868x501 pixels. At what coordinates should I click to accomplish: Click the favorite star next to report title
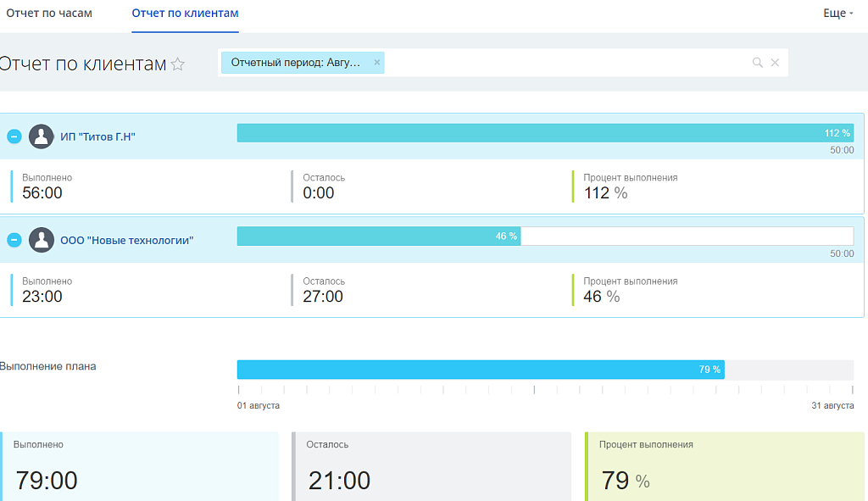178,64
